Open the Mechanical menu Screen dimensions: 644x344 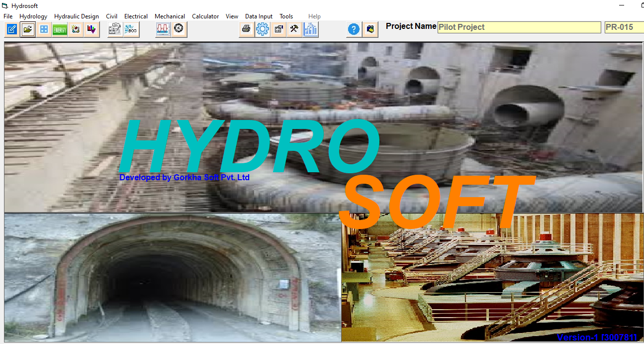coord(170,16)
